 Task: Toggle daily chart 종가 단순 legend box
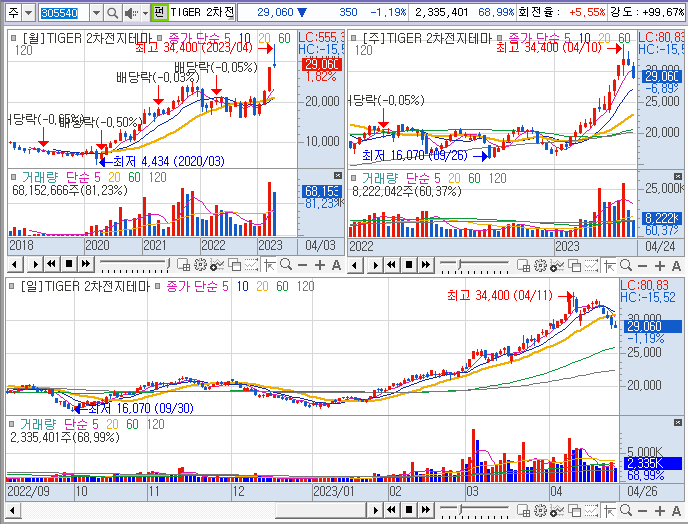point(158,286)
